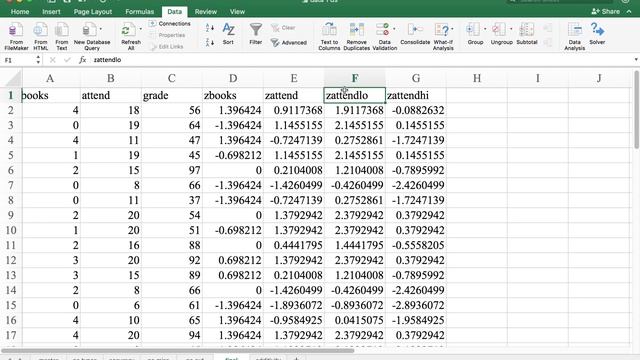Click the vertical scrollbar thumb
Viewport: 640px width, 360px height.
(x=637, y=110)
